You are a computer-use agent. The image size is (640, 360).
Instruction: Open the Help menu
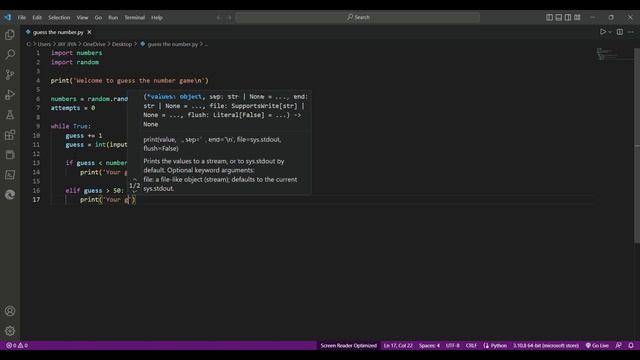[x=157, y=18]
